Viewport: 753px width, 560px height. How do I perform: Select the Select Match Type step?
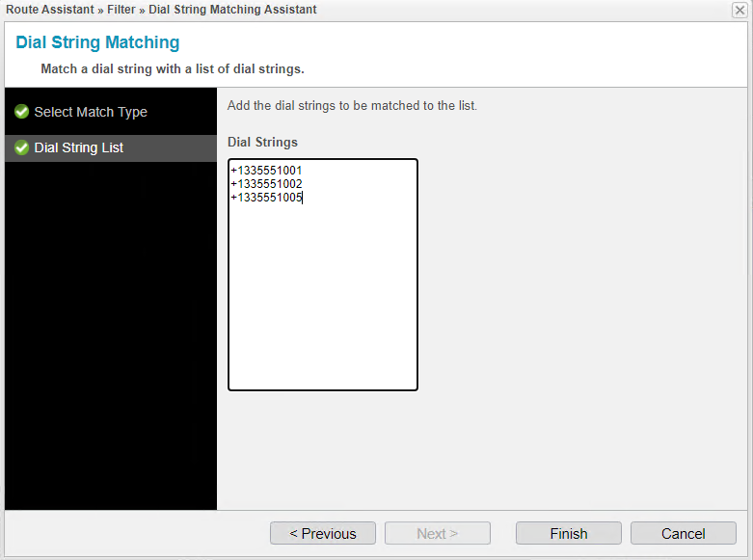coord(111,112)
